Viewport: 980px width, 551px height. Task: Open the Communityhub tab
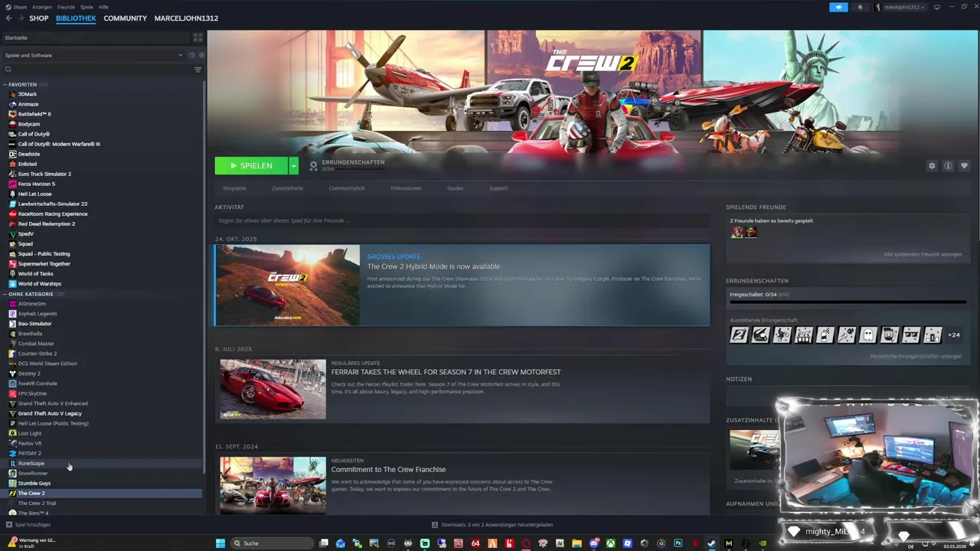pos(347,188)
